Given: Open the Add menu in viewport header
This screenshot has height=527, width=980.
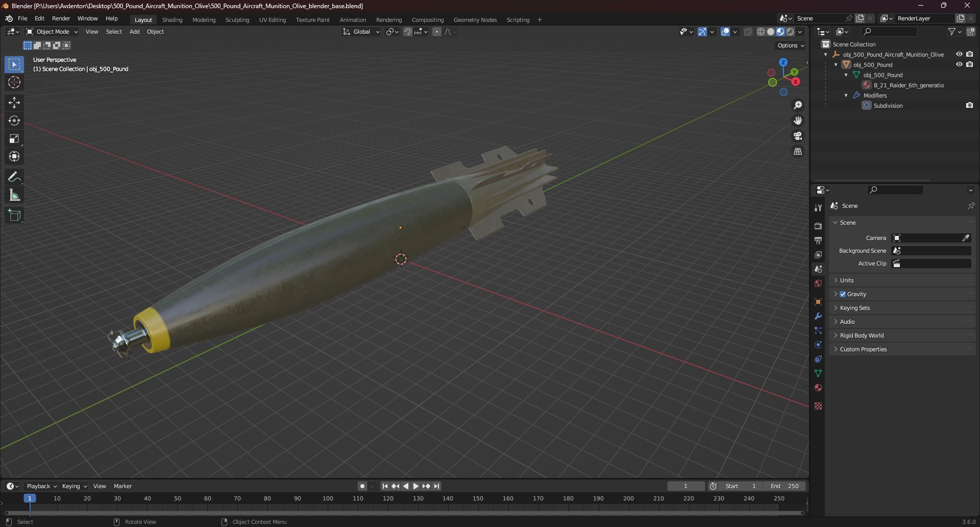Looking at the screenshot, I should point(134,32).
